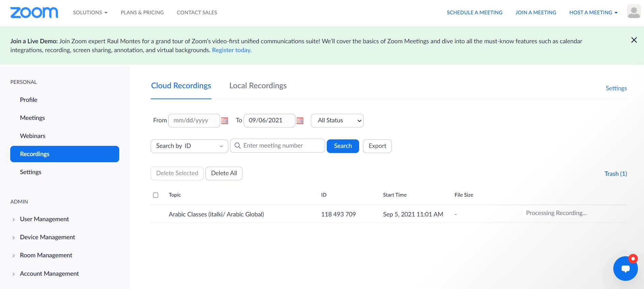Viewport: 644px width, 289px height.
Task: Open Profile in the sidebar
Action: point(29,100)
